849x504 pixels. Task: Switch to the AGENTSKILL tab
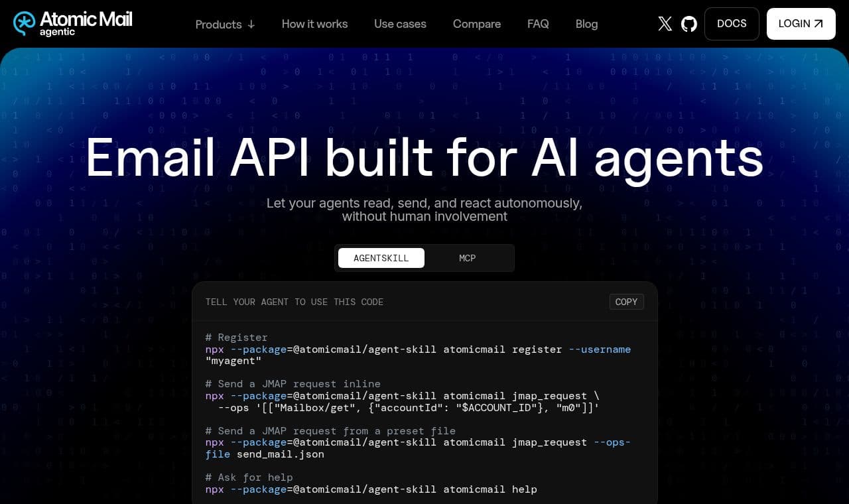[381, 258]
